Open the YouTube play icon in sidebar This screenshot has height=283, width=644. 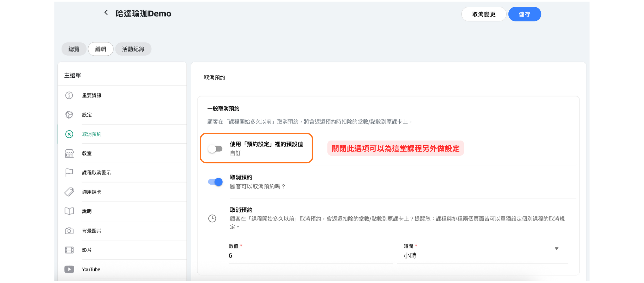point(69,269)
